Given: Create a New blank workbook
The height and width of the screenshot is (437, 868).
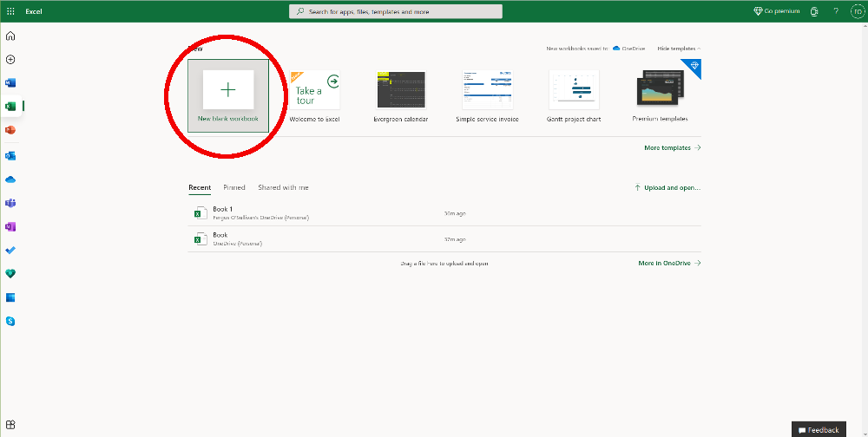Looking at the screenshot, I should pyautogui.click(x=228, y=90).
